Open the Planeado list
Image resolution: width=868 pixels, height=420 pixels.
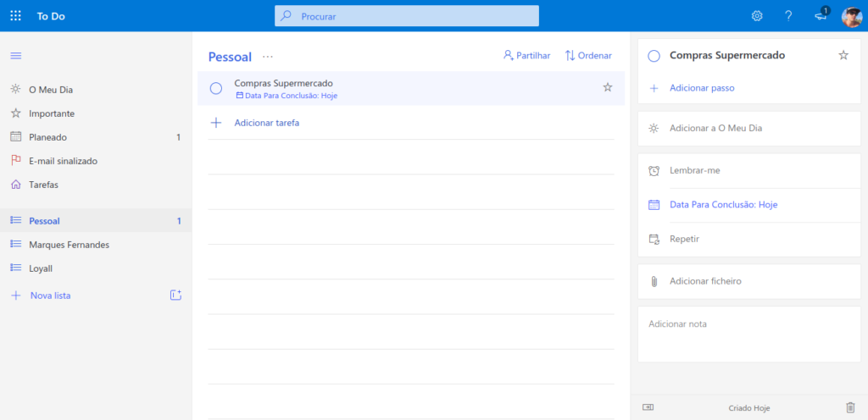pyautogui.click(x=96, y=137)
